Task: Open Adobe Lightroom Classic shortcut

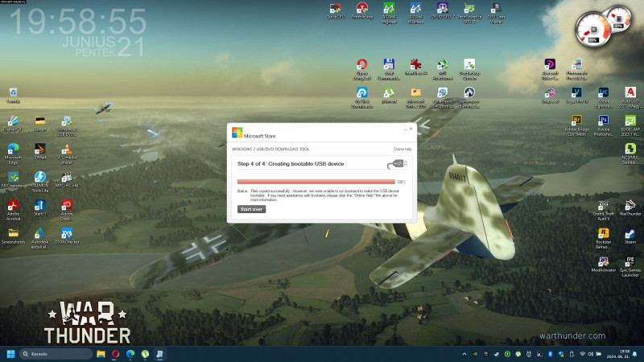Action: tap(603, 97)
